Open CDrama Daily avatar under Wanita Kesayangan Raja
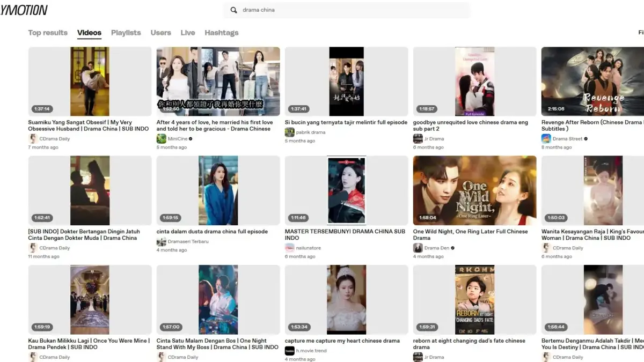 pyautogui.click(x=546, y=248)
